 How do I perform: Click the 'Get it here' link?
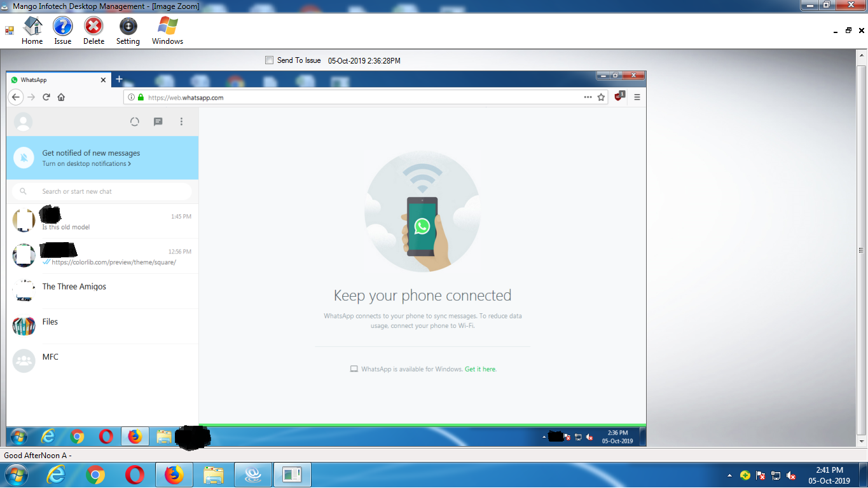pyautogui.click(x=480, y=369)
